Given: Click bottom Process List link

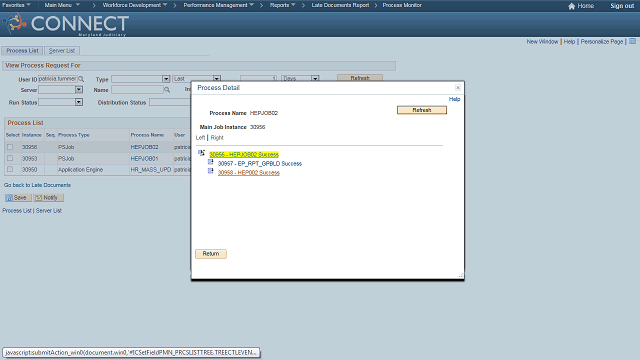Looking at the screenshot, I should (17, 211).
